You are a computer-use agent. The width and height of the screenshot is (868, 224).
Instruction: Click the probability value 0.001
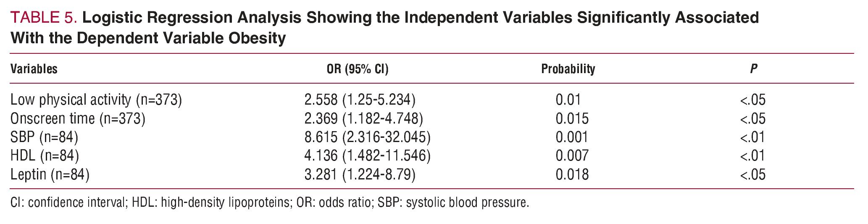click(x=572, y=137)
